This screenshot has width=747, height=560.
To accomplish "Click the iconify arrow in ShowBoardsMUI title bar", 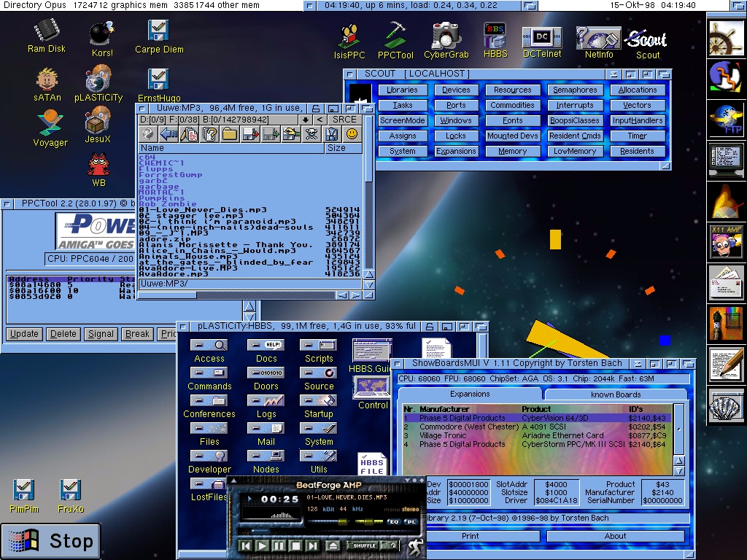I will point(638,364).
